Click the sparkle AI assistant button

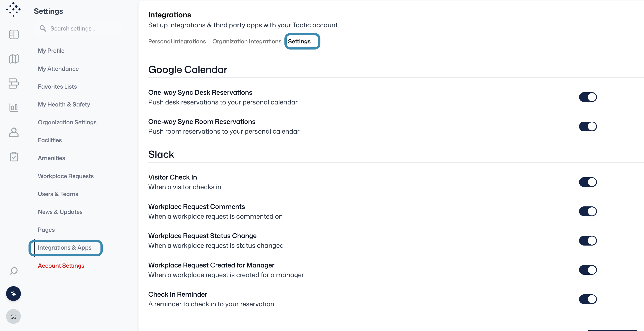click(14, 293)
